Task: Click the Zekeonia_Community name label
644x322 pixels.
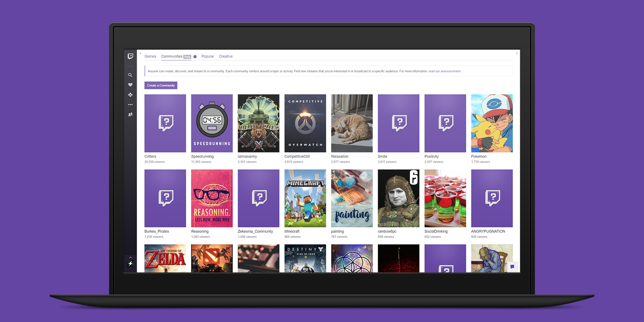Action: pyautogui.click(x=255, y=231)
